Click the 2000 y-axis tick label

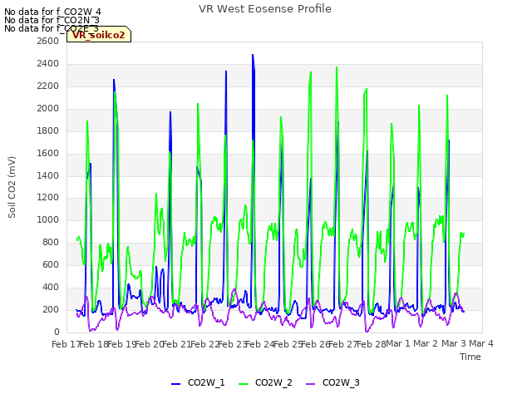(x=48, y=108)
